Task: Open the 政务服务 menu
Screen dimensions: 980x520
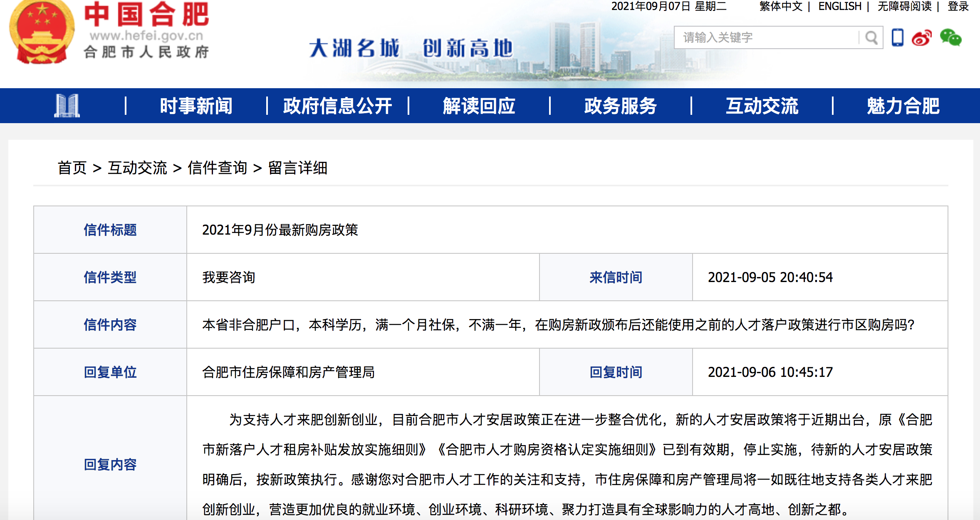Action: pos(620,106)
